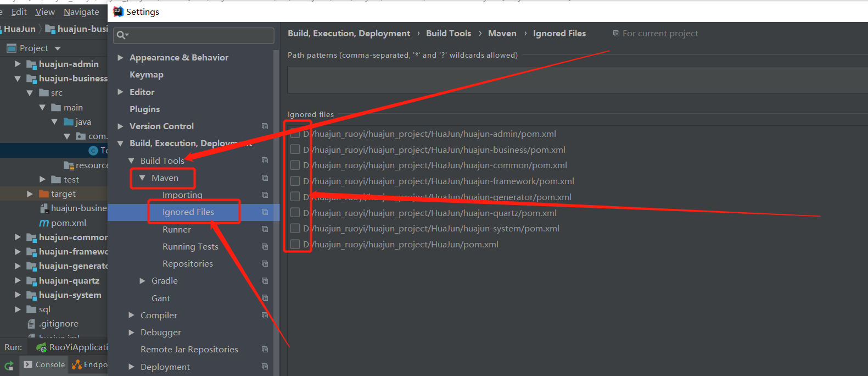Viewport: 868px width, 376px height.
Task: Click the .gitignore file icon
Action: click(x=31, y=324)
